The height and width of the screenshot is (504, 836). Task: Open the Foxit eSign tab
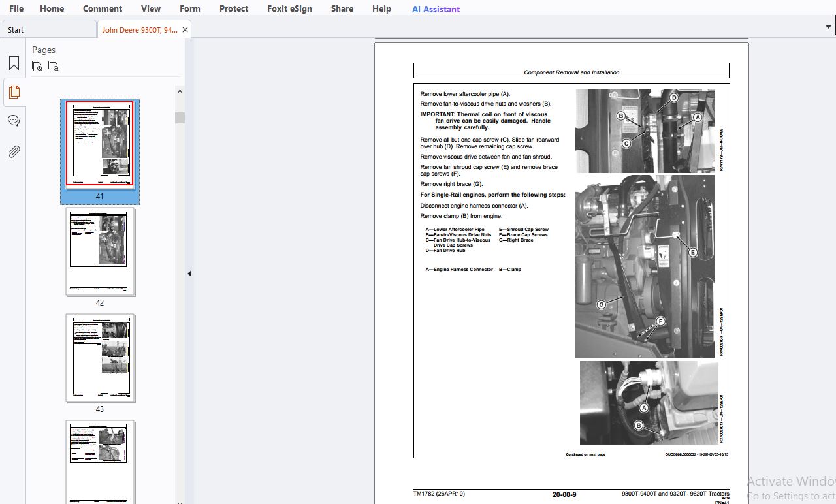click(x=289, y=8)
